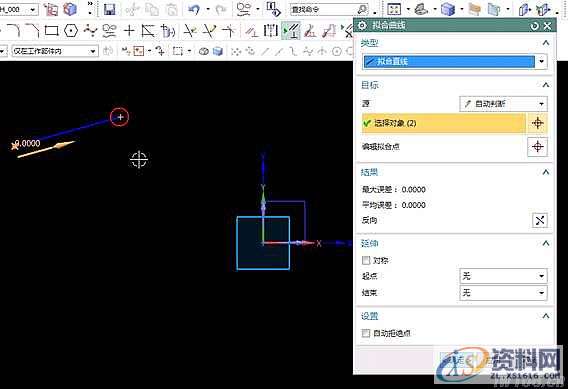
Task: Select the Studio Spline tool
Action: tap(90, 31)
